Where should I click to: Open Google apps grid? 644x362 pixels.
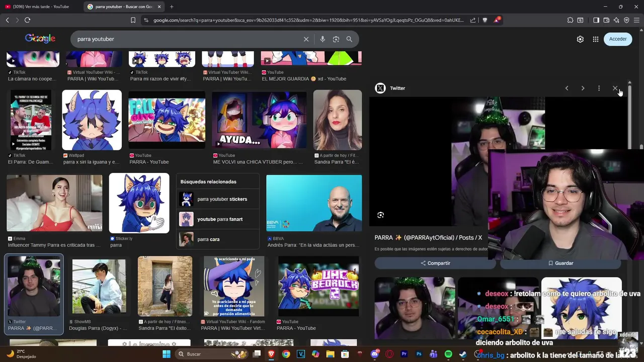595,39
